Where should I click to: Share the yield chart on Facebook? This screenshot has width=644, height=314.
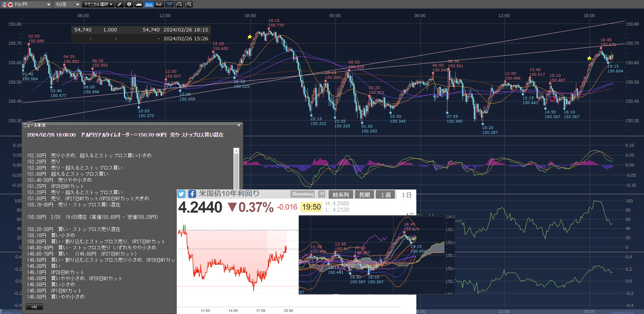click(192, 194)
